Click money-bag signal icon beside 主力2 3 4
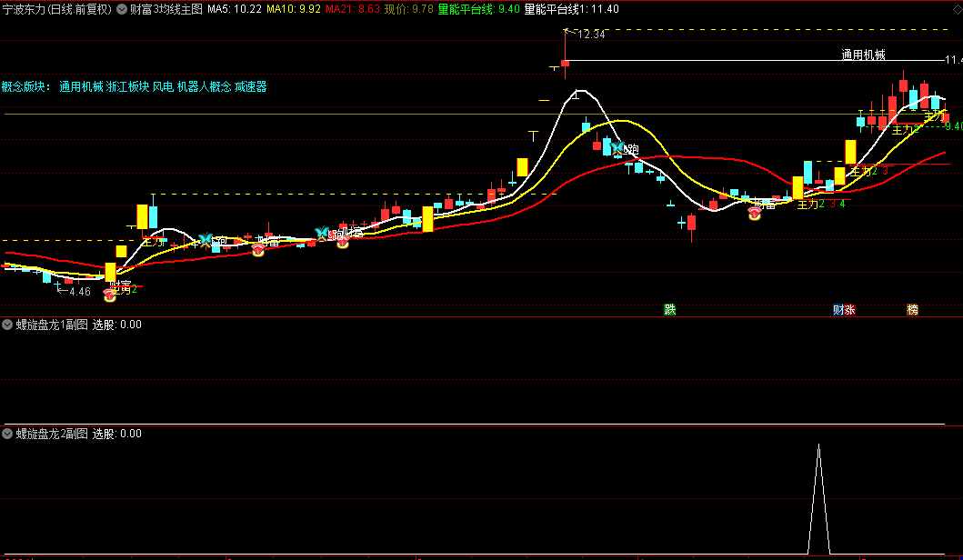The image size is (963, 560). pos(754,213)
